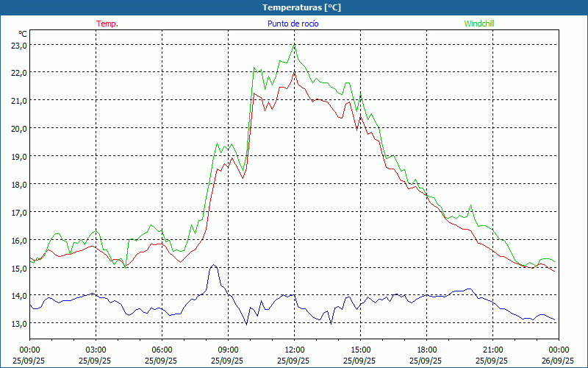Click the green Windchill peak near 12:00
Screen dimensions: 588x368
(295, 46)
